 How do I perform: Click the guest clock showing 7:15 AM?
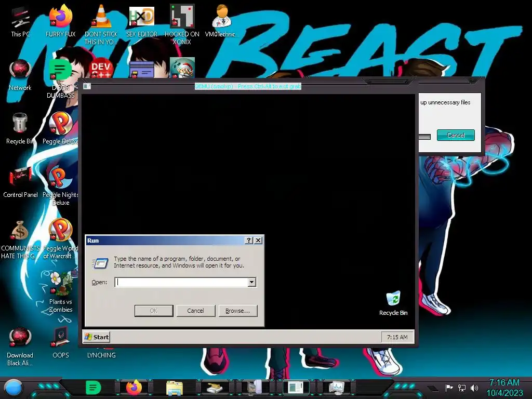click(x=397, y=337)
